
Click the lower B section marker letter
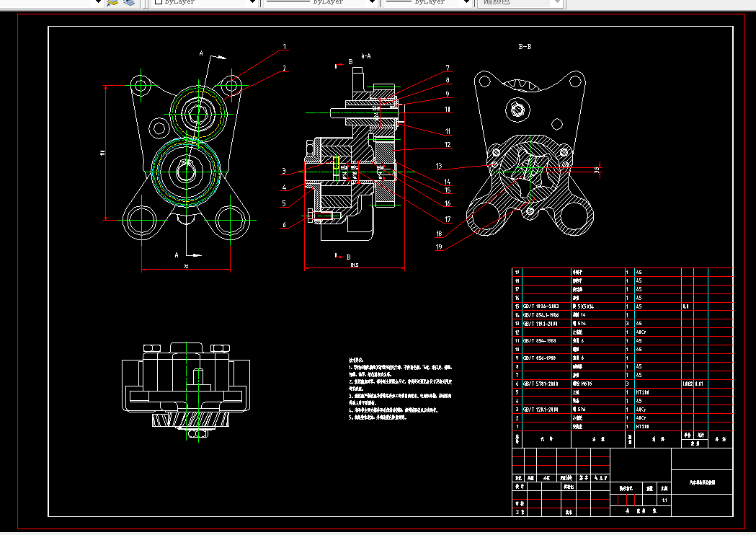coord(348,257)
